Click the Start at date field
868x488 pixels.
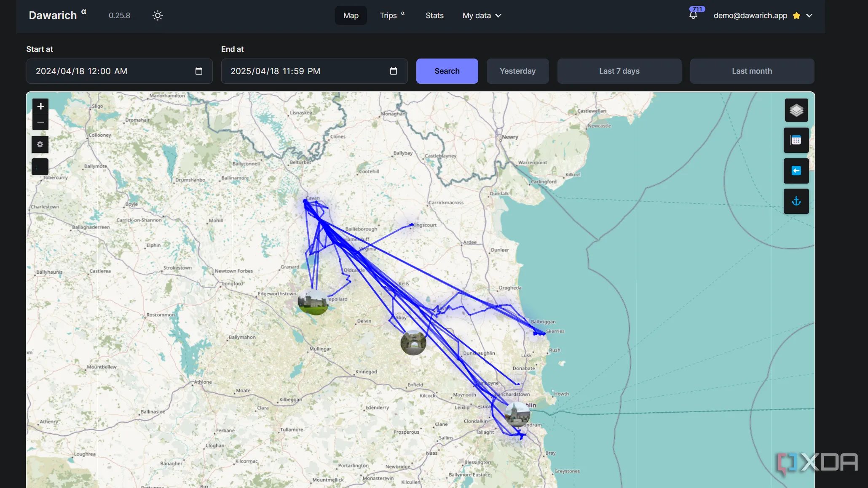(x=119, y=71)
